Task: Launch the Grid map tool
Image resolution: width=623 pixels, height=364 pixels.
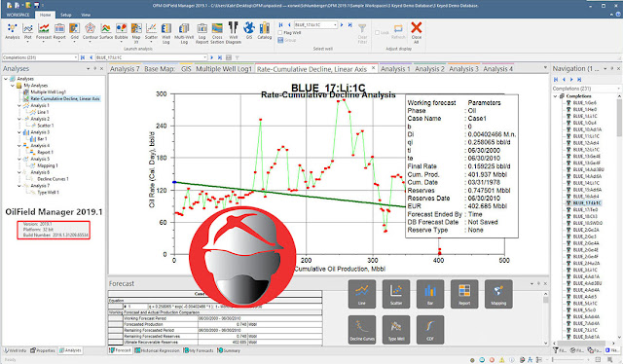Action: point(74,31)
